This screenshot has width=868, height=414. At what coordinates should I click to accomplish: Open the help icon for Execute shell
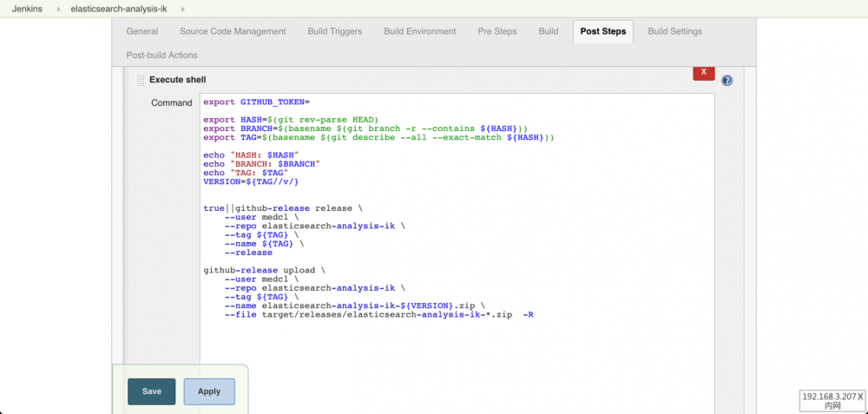click(727, 81)
